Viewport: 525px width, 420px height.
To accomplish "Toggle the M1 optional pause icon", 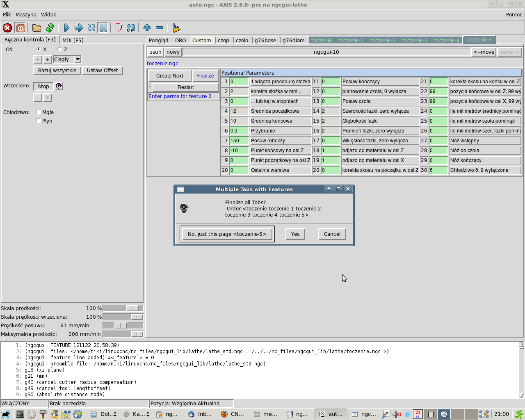I will [x=131, y=28].
